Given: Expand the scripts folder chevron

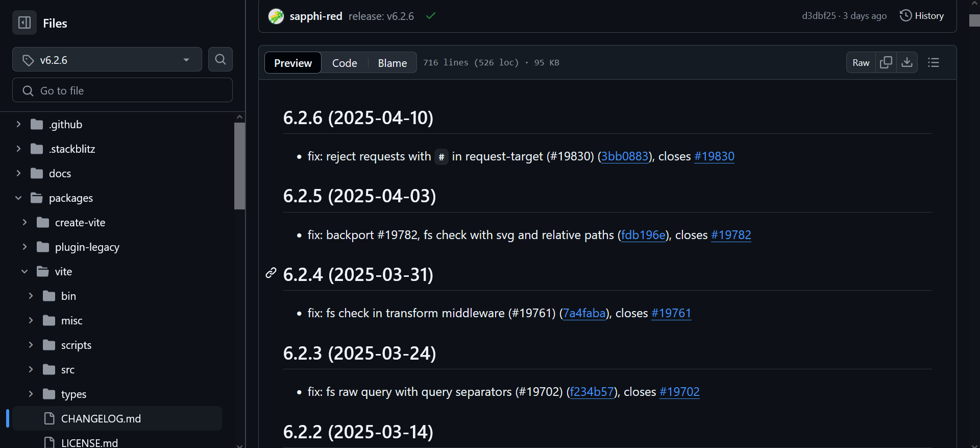Looking at the screenshot, I should tap(31, 345).
